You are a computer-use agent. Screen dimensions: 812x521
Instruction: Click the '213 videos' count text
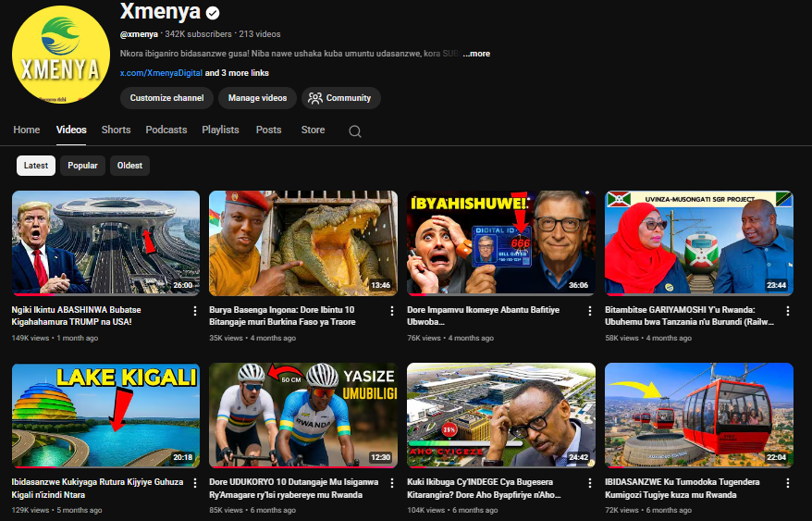pos(260,34)
